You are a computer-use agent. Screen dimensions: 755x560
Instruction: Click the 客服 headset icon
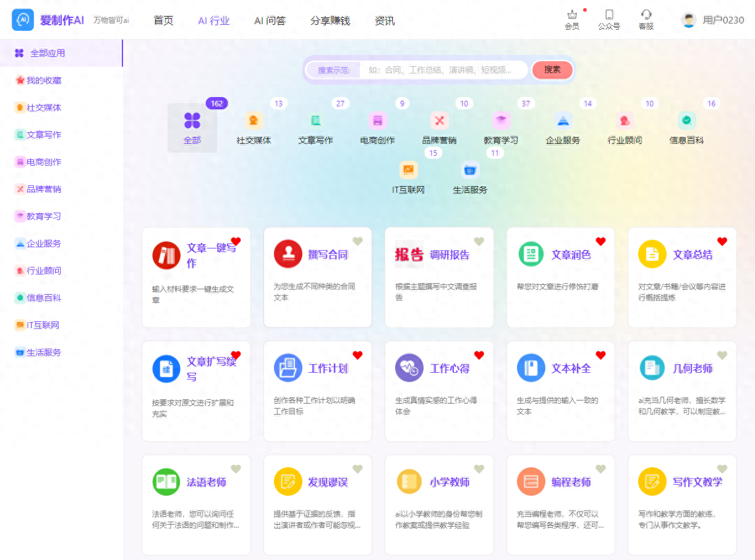pyautogui.click(x=646, y=15)
